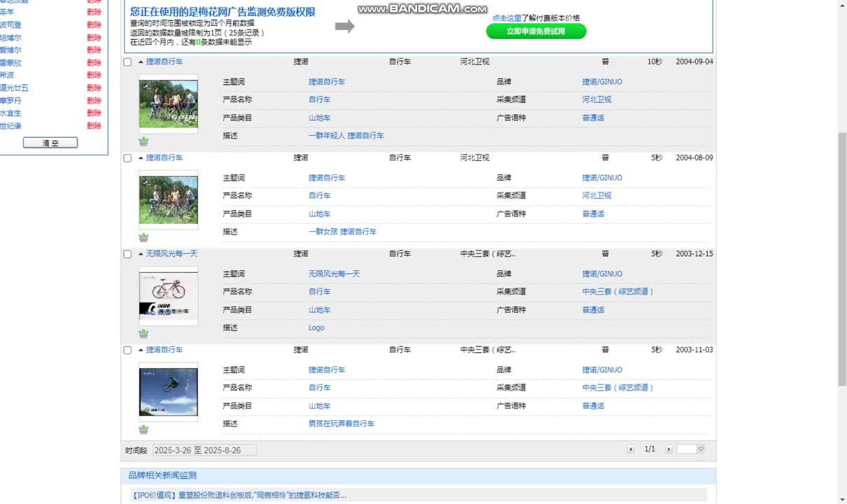Delete 摩罗丹 from sidebar list
Image resolution: width=847 pixels, height=504 pixels.
point(94,100)
